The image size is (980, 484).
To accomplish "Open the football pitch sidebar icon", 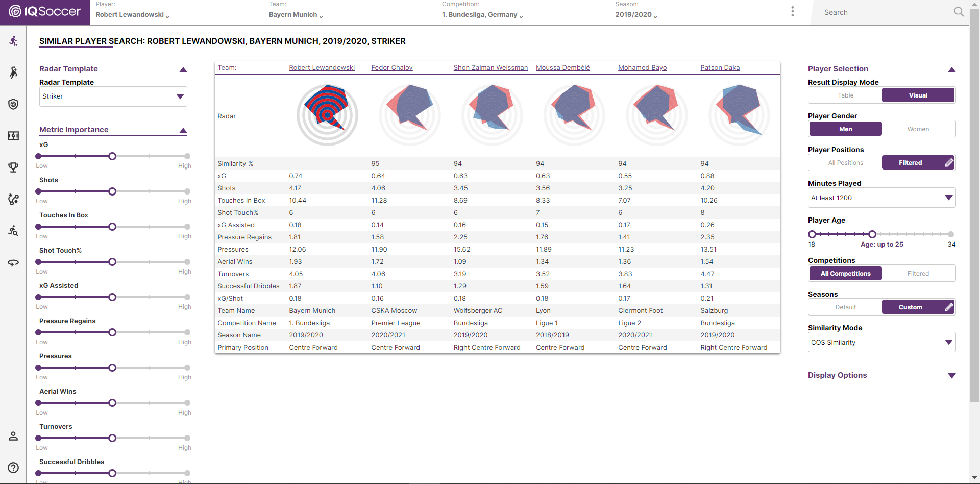I will [x=13, y=136].
